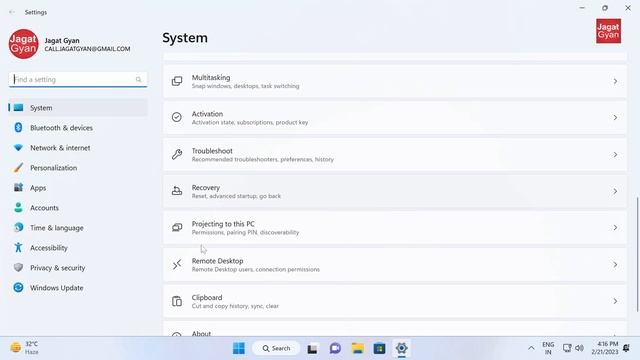The width and height of the screenshot is (640, 360).
Task: Click the CALL.JAGATGYAN@GMAIL.COM account email
Action: click(87, 49)
